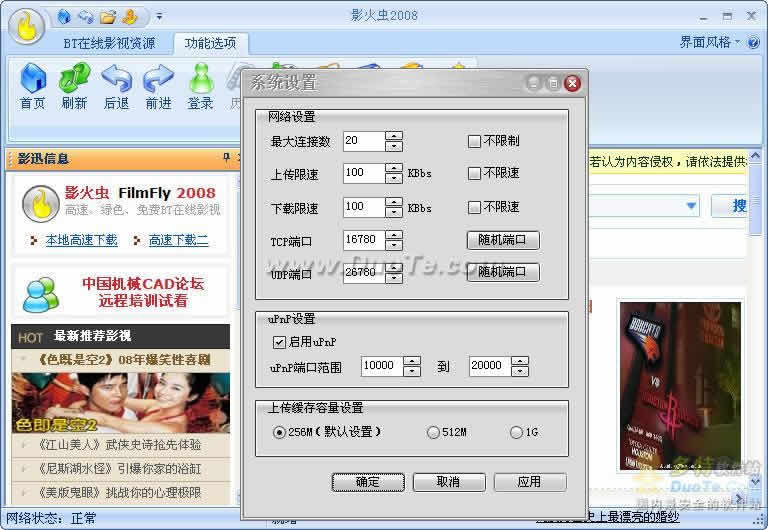Viewport: 768px width, 530px height.
Task: Click the 色即是空2 movie thumbnail
Action: coord(120,403)
